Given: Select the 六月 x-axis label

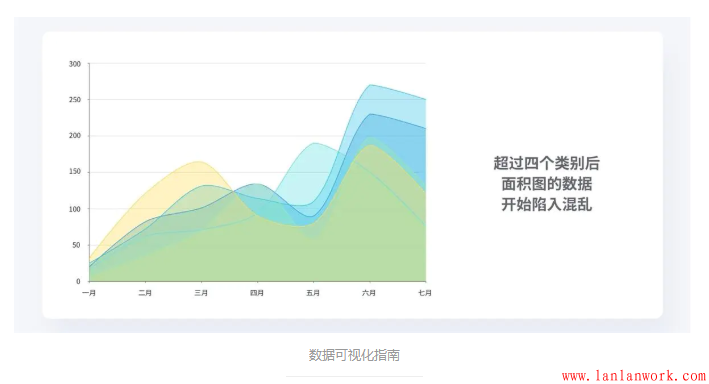Looking at the screenshot, I should (369, 293).
